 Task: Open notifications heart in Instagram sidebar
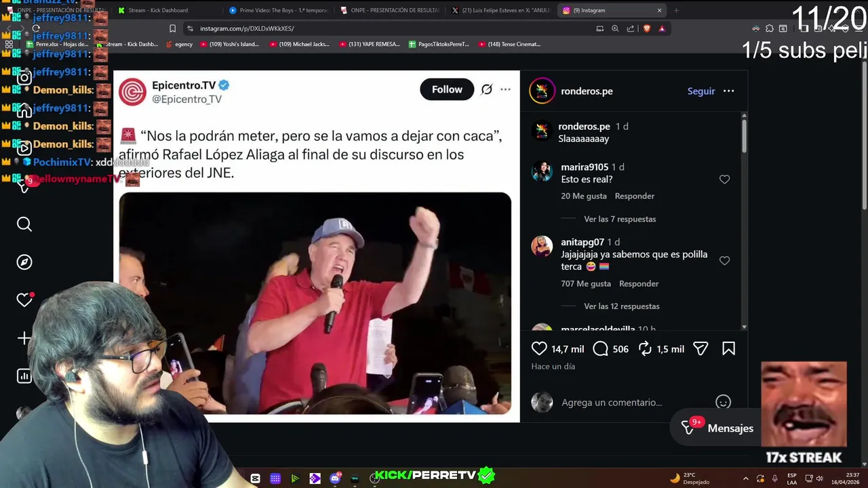coord(24,300)
